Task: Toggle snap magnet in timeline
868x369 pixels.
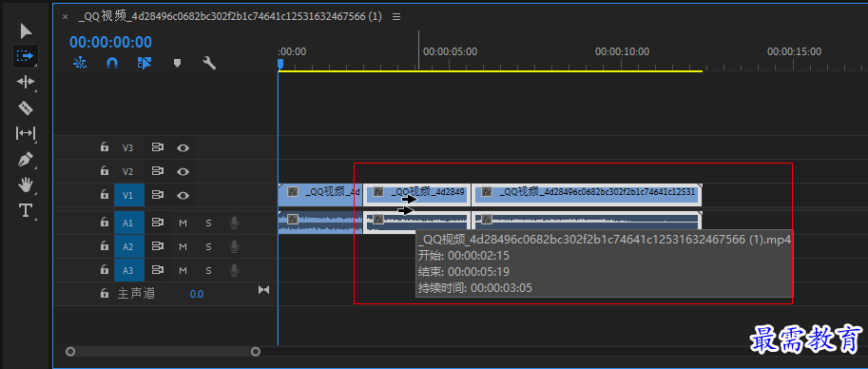Action: 112,63
